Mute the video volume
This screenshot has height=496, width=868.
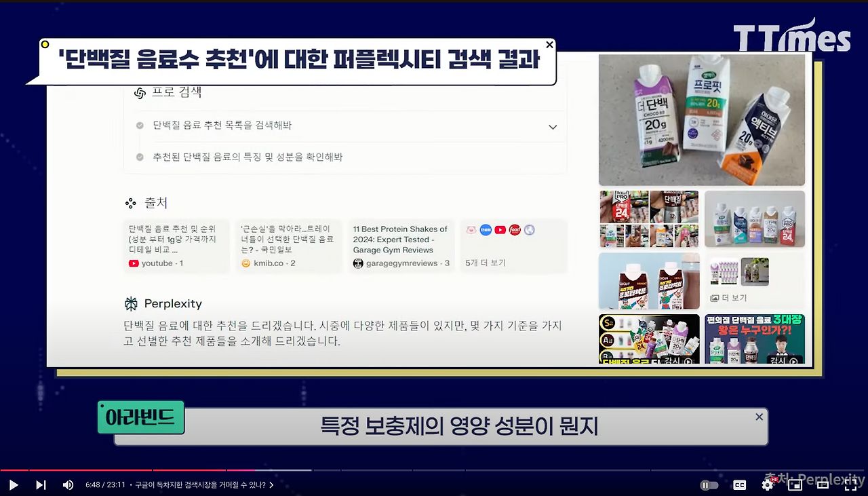click(68, 485)
